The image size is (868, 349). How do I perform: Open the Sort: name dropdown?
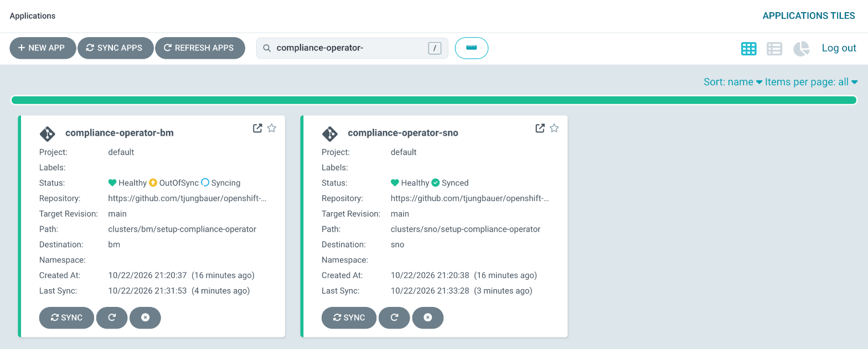[x=733, y=82]
